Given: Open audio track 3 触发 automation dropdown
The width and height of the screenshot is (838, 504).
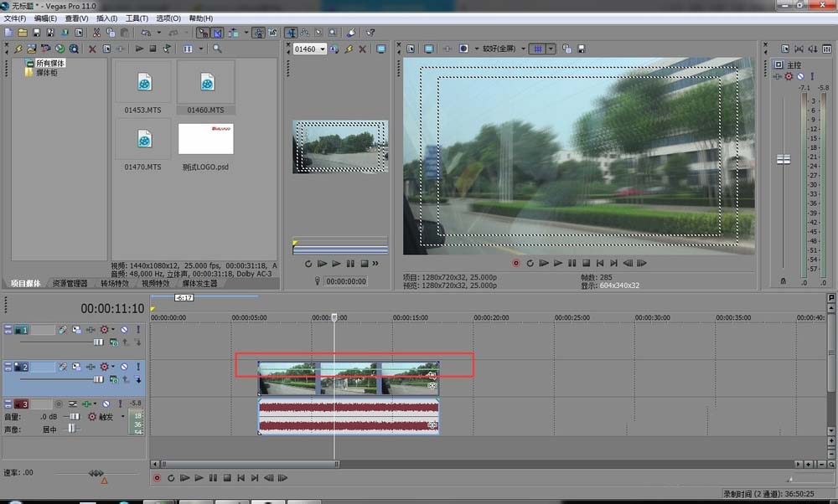Looking at the screenshot, I should click(123, 416).
